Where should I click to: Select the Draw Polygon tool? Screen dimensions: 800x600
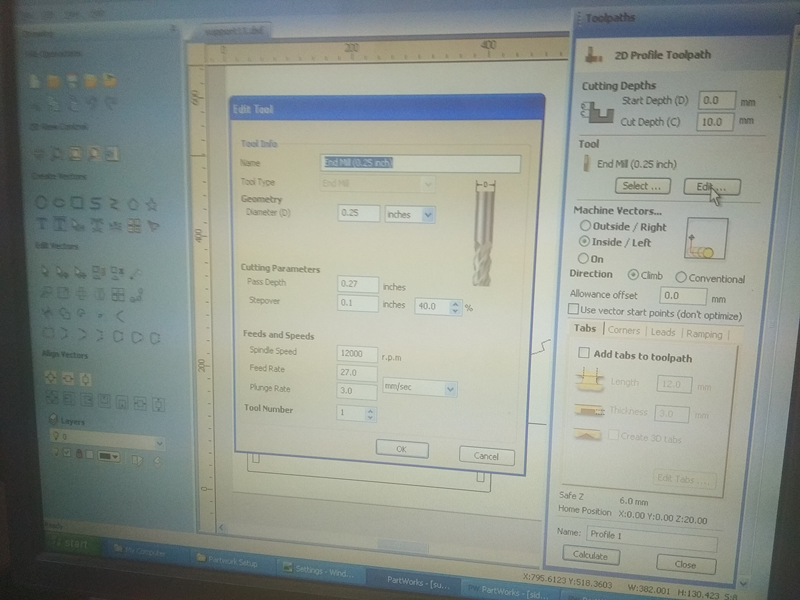(133, 205)
